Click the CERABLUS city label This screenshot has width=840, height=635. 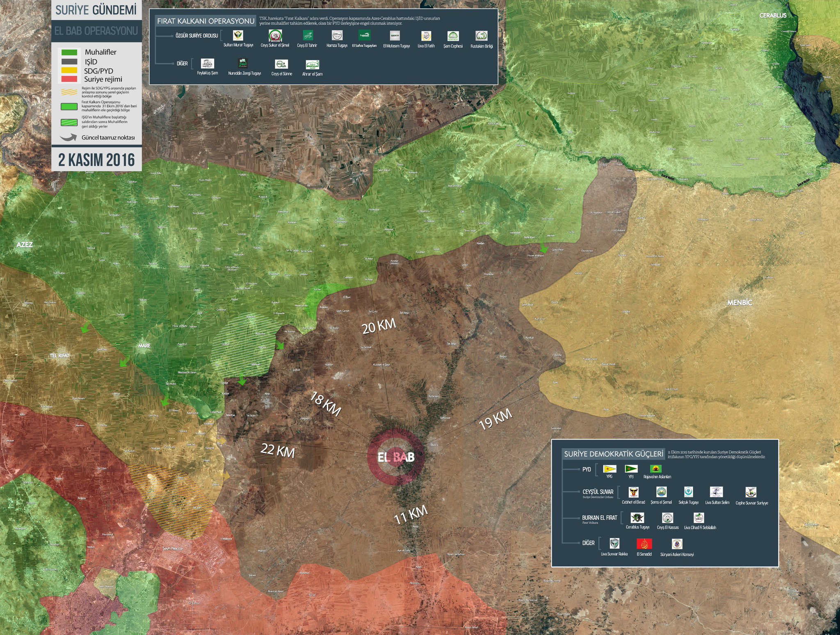(773, 16)
